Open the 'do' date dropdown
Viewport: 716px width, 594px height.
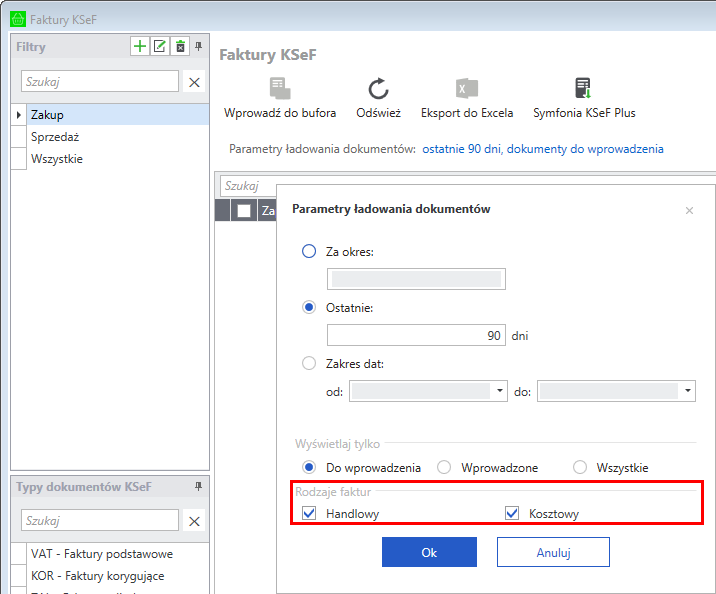point(687,391)
